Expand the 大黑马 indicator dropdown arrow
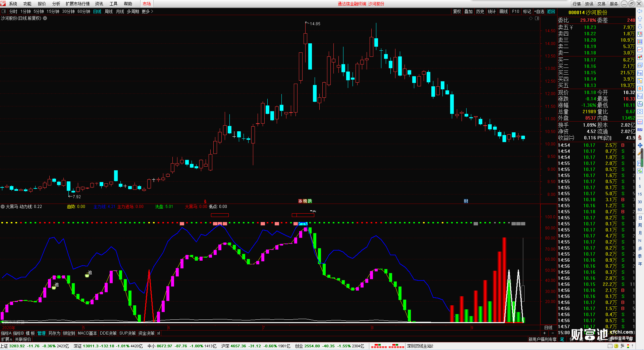 [x=3, y=207]
